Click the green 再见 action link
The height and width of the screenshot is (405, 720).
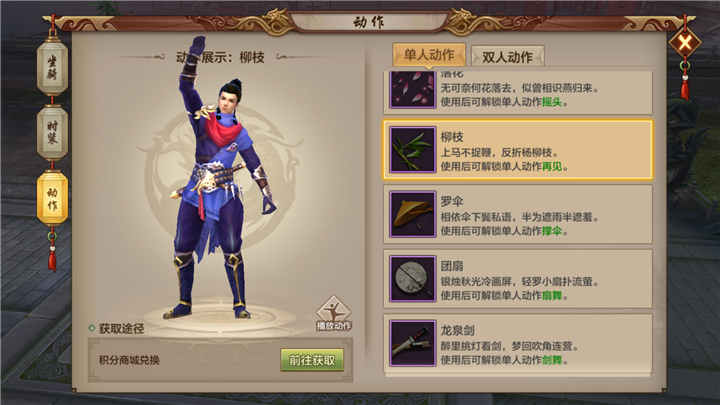click(552, 167)
